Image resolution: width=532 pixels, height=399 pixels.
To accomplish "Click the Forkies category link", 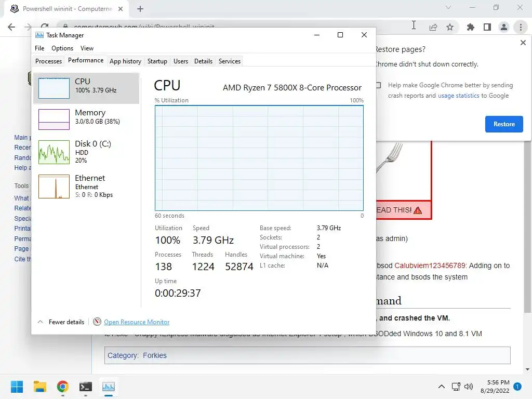I will coord(155,355).
